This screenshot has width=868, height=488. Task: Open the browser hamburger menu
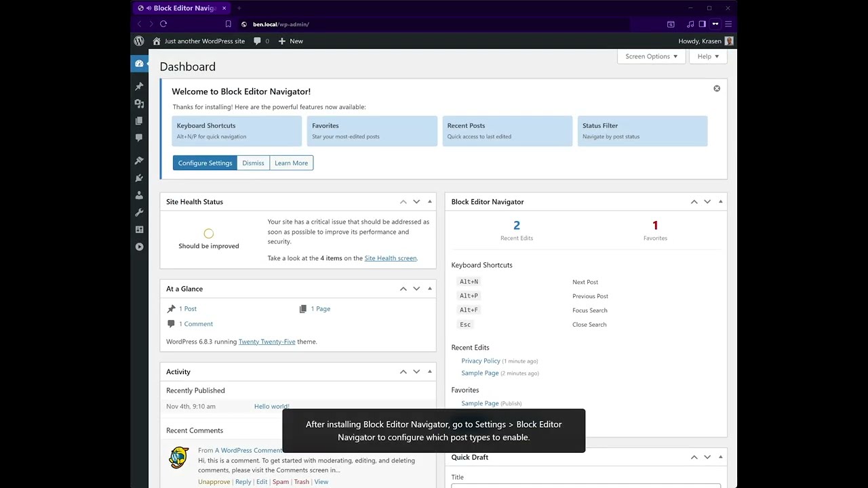pos(728,24)
